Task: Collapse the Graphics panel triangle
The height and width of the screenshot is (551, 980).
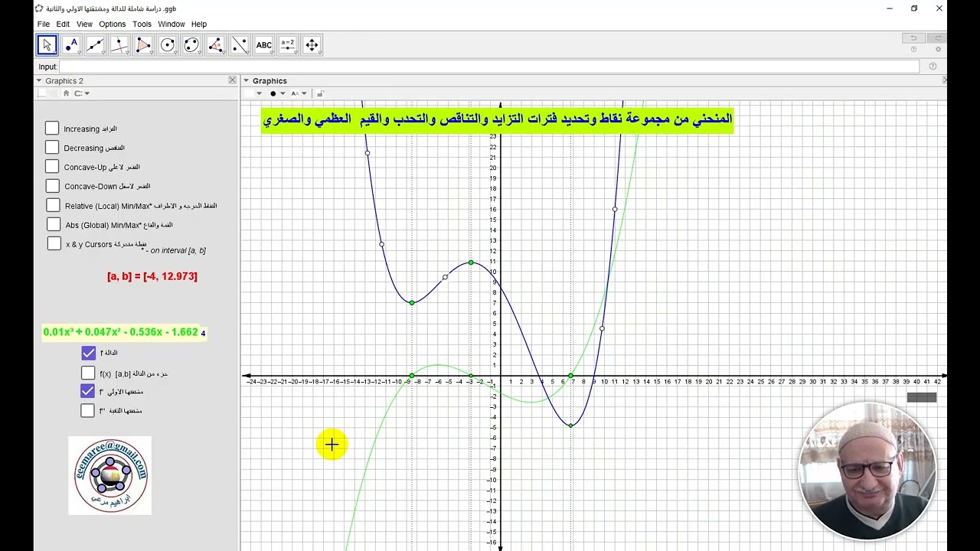Action: (x=247, y=80)
